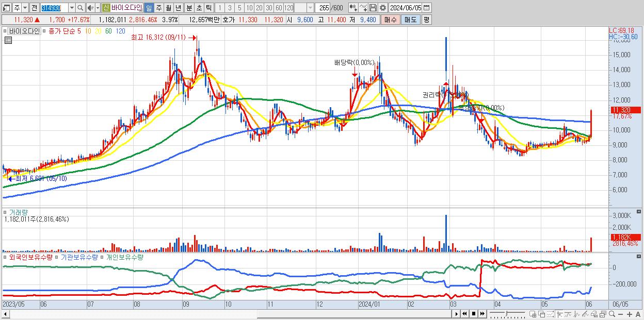Click the add chart window icon in bottom toolbar
This screenshot has width=644, height=320.
click(x=533, y=314)
